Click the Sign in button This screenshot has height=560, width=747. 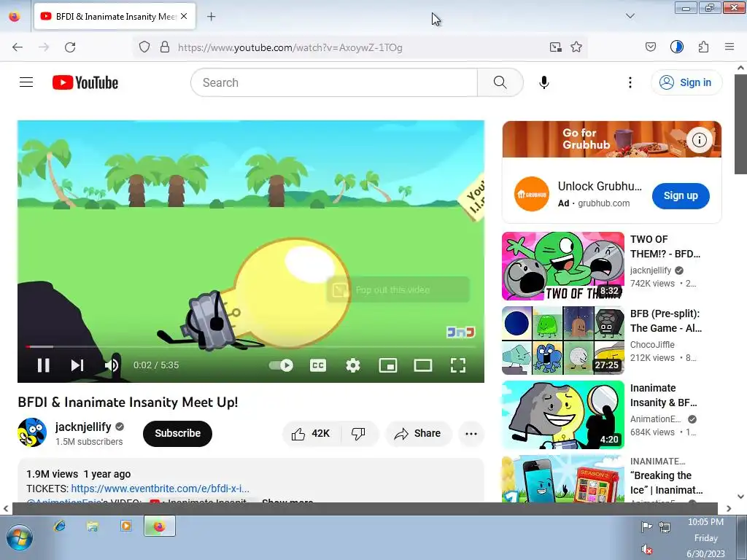point(686,82)
